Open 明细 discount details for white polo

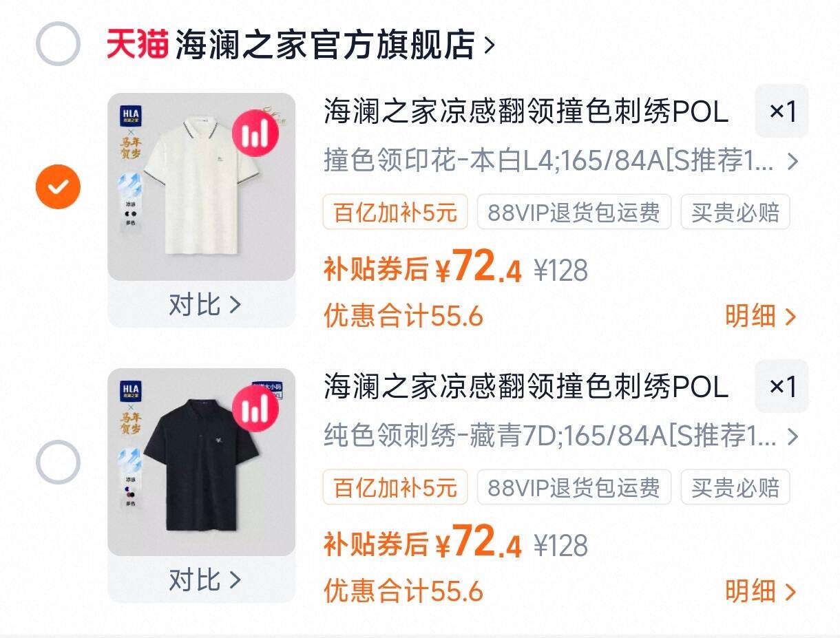pyautogui.click(x=760, y=317)
